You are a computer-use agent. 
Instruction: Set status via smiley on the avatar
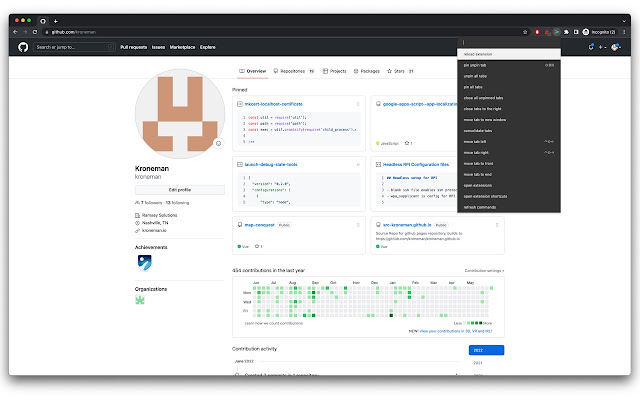tap(218, 143)
